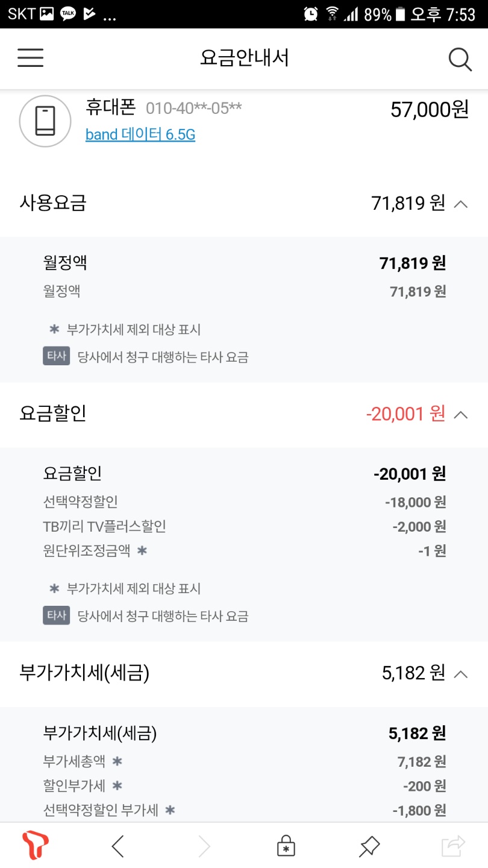Collapse the 사용요금 section
This screenshot has height=868, width=488.
[x=460, y=204]
